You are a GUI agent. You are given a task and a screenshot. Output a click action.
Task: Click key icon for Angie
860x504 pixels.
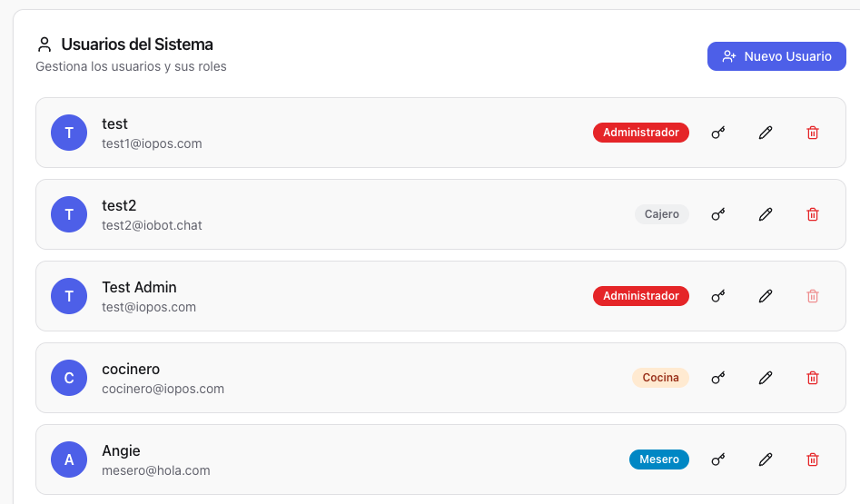(x=718, y=460)
